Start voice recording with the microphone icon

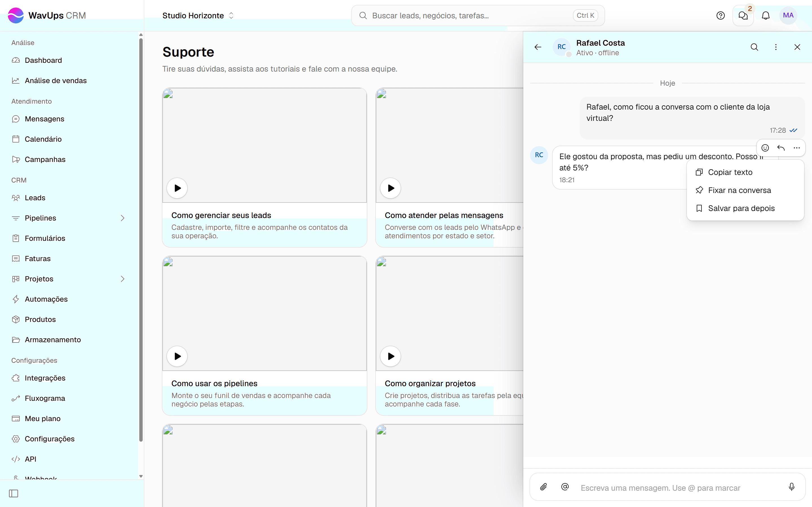pyautogui.click(x=791, y=487)
